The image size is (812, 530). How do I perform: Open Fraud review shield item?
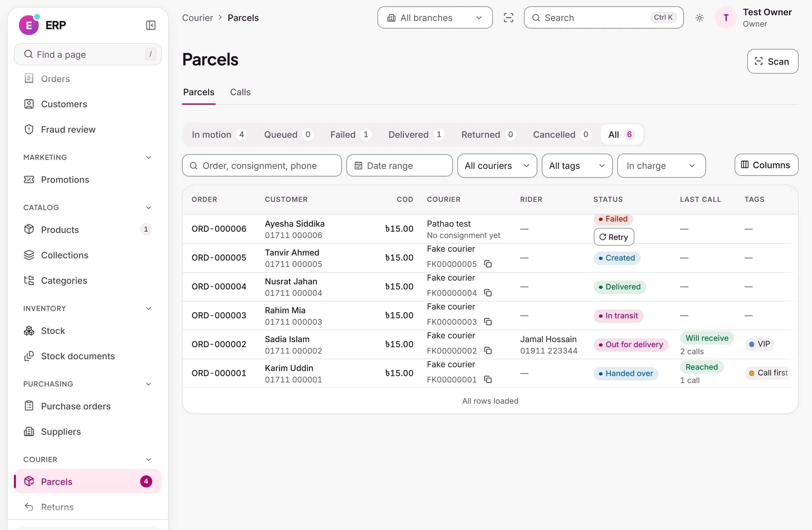88,129
